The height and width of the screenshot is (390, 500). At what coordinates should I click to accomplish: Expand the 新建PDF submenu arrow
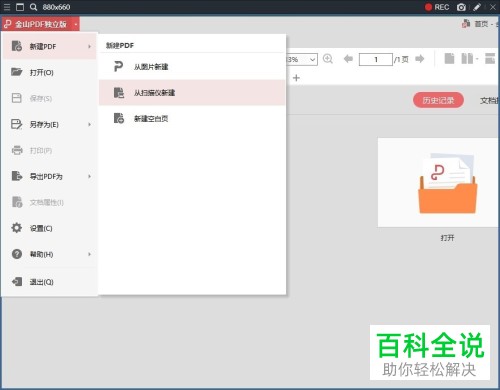tap(89, 46)
